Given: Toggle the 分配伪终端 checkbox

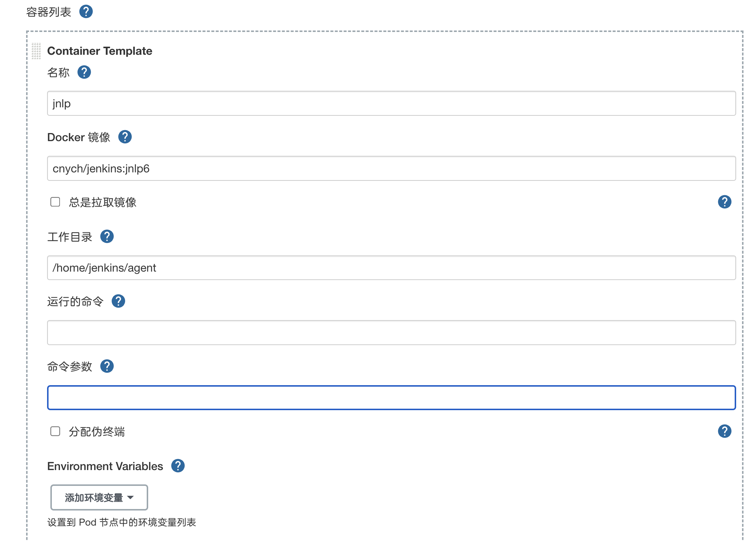Looking at the screenshot, I should point(55,431).
